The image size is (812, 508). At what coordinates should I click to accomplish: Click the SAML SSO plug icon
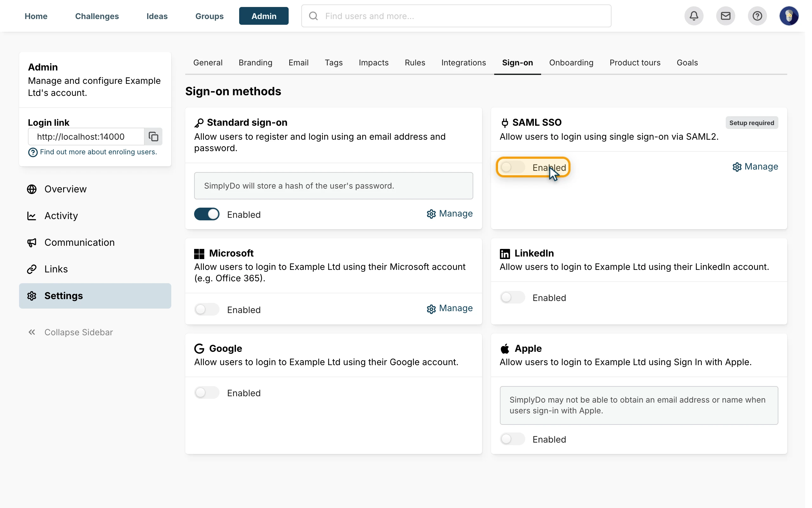click(505, 123)
